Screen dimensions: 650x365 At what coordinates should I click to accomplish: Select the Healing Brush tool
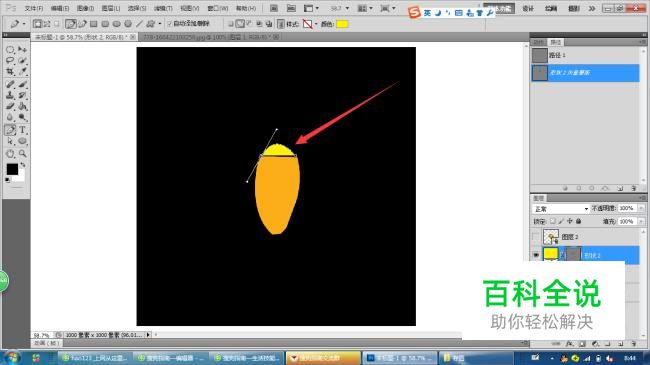tap(10, 84)
